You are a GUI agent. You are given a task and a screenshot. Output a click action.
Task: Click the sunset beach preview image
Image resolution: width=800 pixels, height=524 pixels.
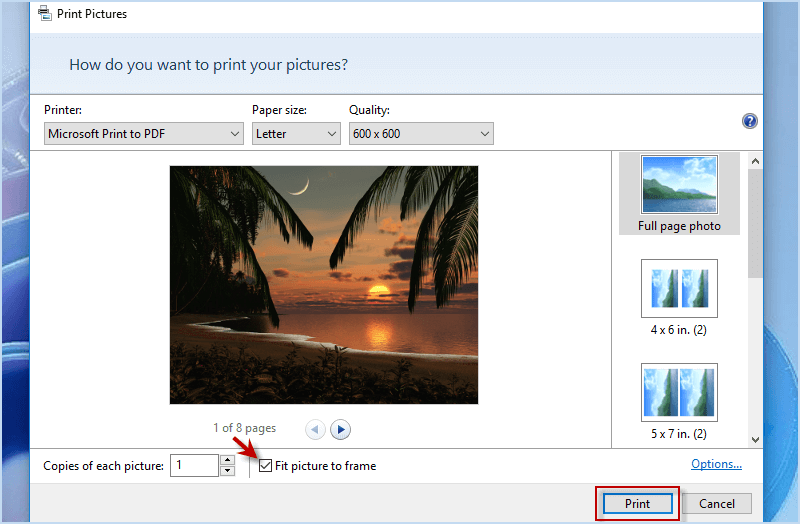point(324,285)
